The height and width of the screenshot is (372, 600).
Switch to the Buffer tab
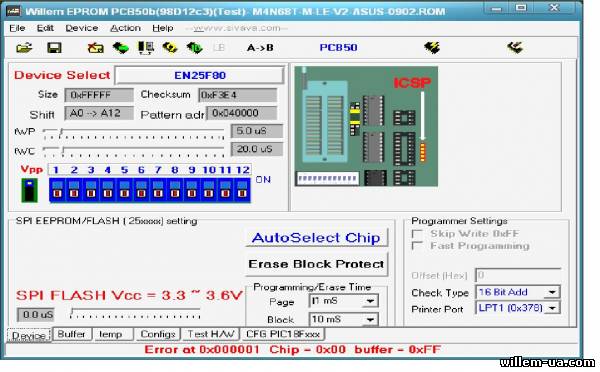pyautogui.click(x=72, y=334)
